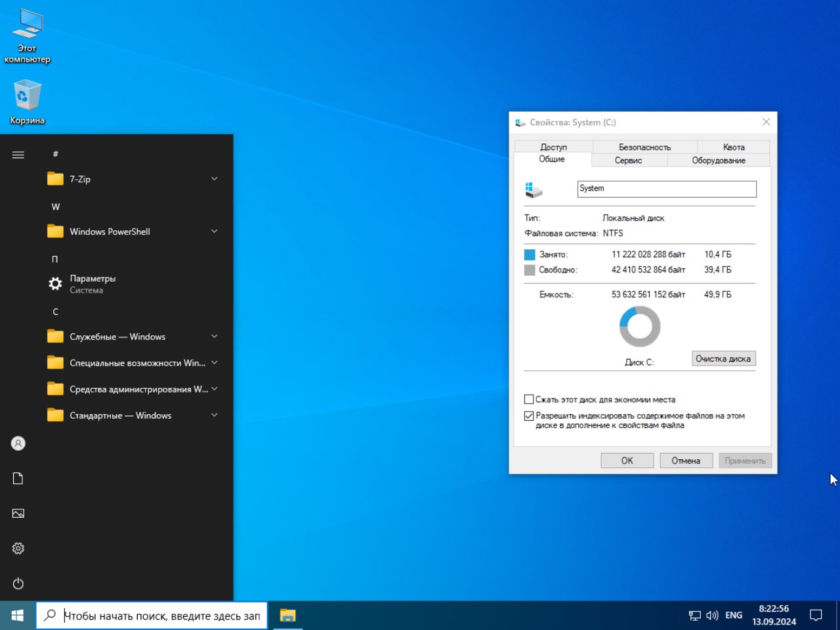Open the 7-Zip folder in Start menu

[135, 179]
